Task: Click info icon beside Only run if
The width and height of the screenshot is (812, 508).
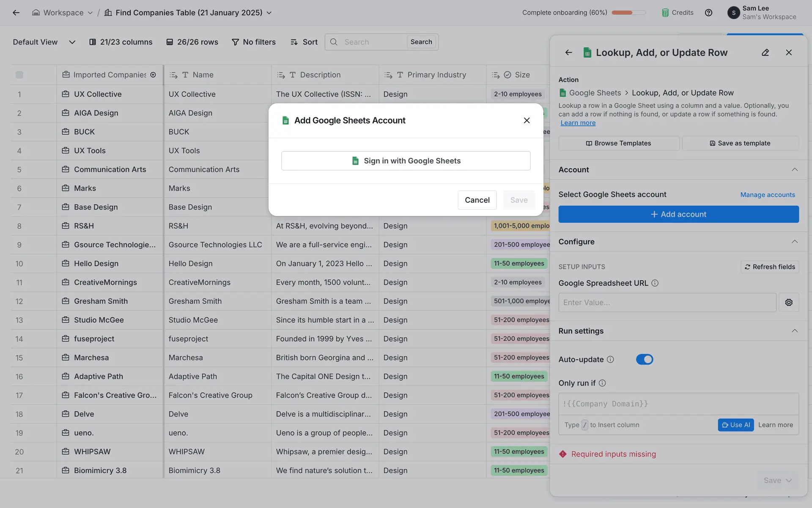Action: point(602,383)
